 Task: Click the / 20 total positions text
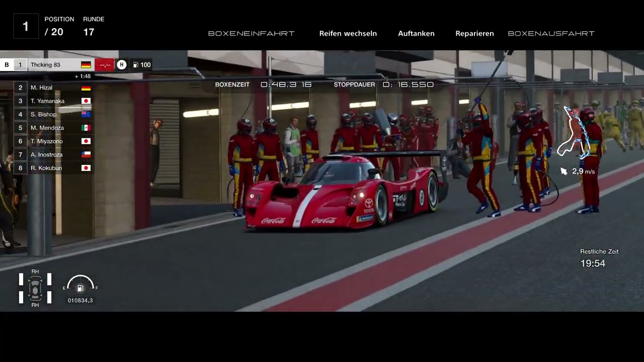click(x=54, y=32)
